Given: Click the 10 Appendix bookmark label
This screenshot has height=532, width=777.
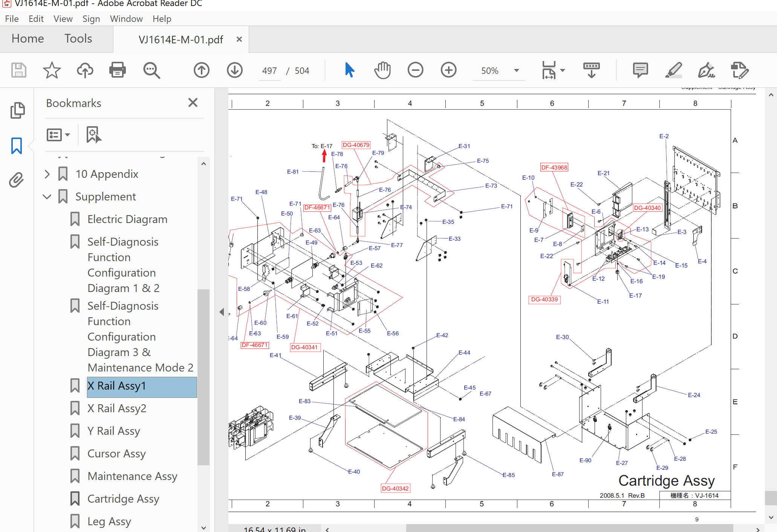Looking at the screenshot, I should (107, 174).
